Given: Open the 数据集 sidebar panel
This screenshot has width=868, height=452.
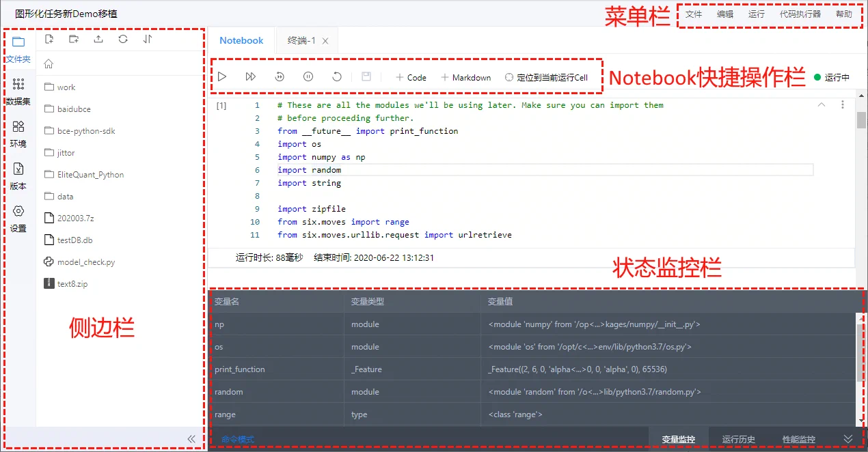Looking at the screenshot, I should pyautogui.click(x=18, y=91).
